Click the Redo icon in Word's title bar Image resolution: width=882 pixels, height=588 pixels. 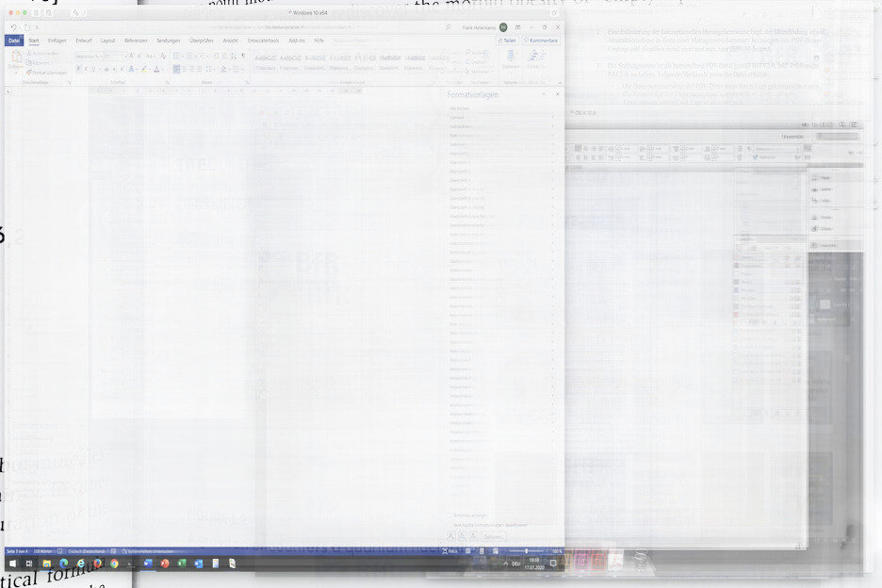25,27
